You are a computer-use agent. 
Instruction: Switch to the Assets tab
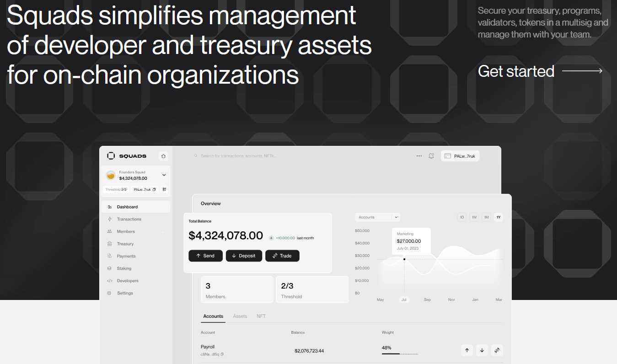[240, 316]
